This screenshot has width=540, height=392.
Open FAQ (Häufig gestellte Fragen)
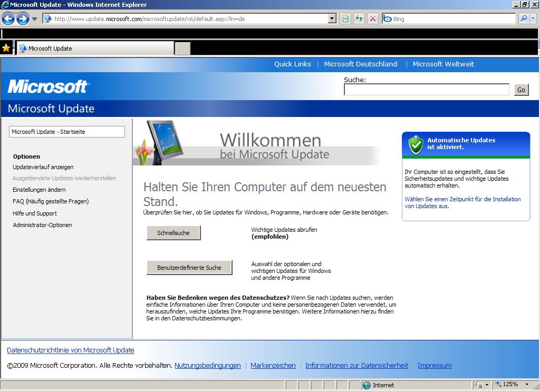(x=51, y=201)
